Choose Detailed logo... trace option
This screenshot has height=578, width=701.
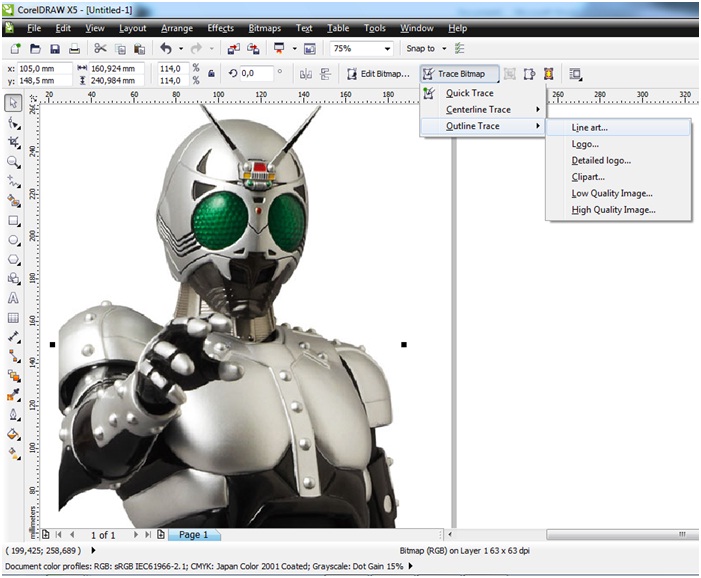click(x=618, y=160)
